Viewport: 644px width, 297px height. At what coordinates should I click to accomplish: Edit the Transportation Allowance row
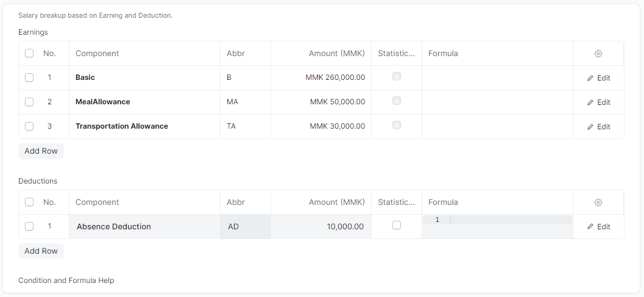coord(598,127)
